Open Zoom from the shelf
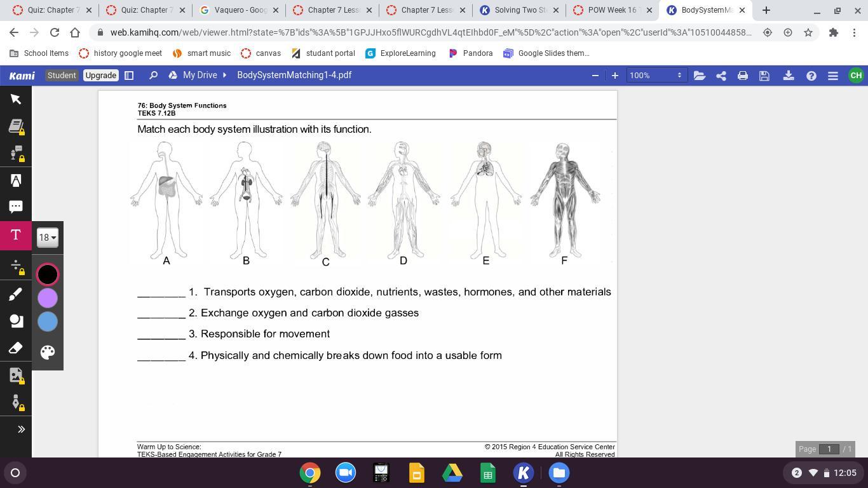The image size is (868, 488). 346,473
